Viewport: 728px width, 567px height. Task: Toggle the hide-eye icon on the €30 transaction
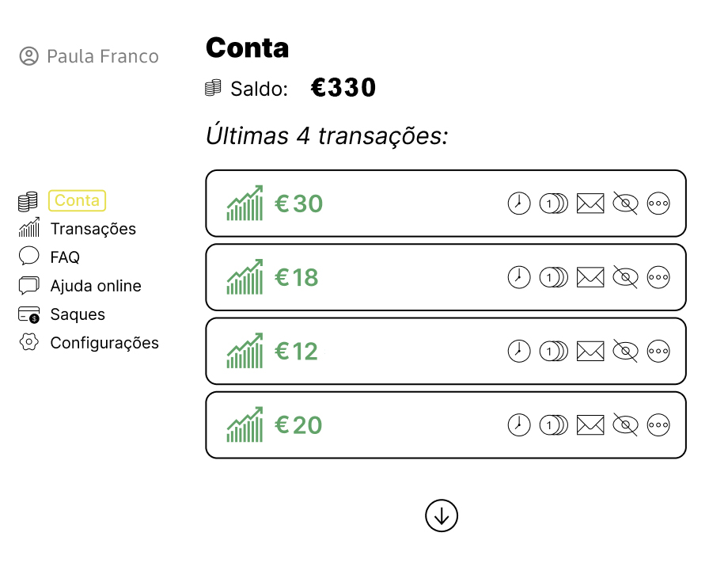[625, 203]
